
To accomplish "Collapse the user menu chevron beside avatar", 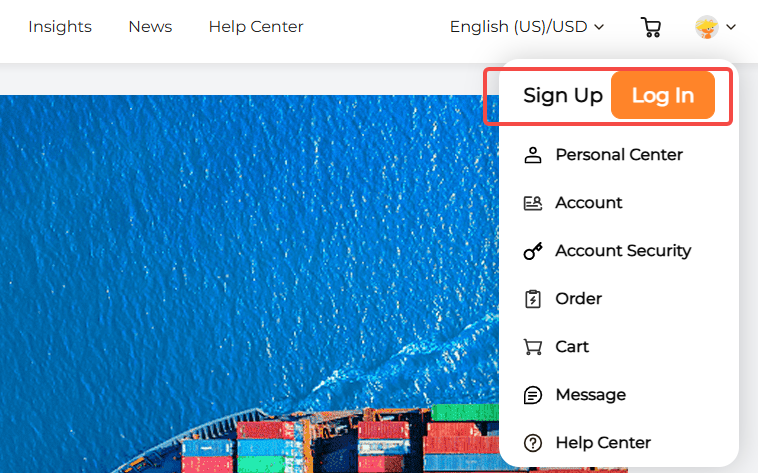I will point(731,27).
